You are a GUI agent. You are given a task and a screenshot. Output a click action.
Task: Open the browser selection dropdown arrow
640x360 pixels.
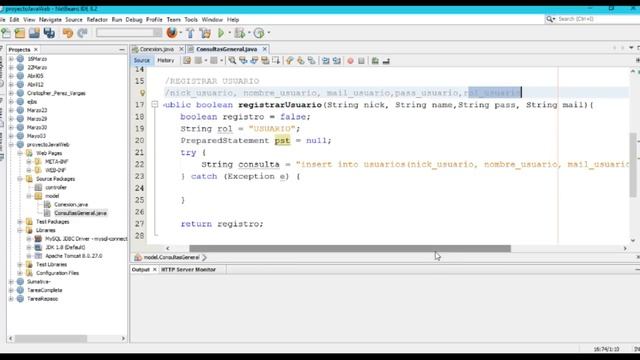[x=181, y=33]
